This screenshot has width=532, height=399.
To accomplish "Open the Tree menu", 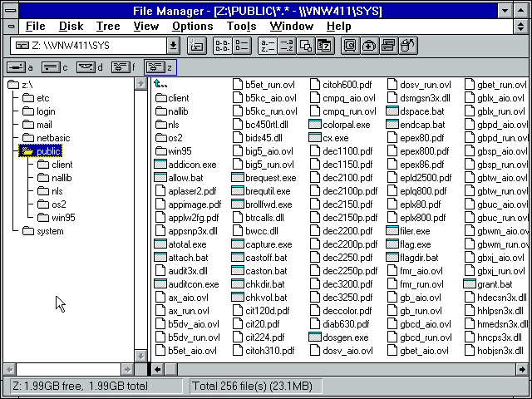I will pos(108,26).
